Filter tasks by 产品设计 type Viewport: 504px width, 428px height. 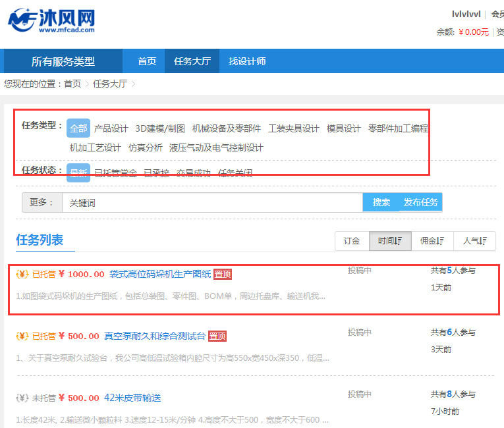[111, 128]
